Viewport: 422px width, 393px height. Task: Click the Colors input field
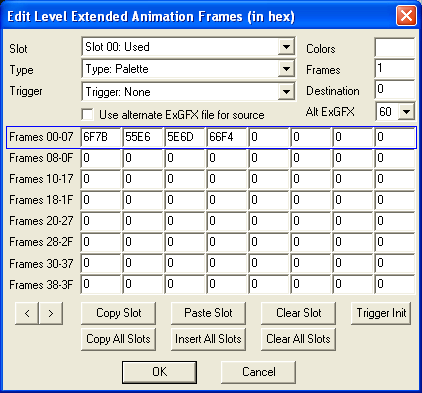[395, 48]
